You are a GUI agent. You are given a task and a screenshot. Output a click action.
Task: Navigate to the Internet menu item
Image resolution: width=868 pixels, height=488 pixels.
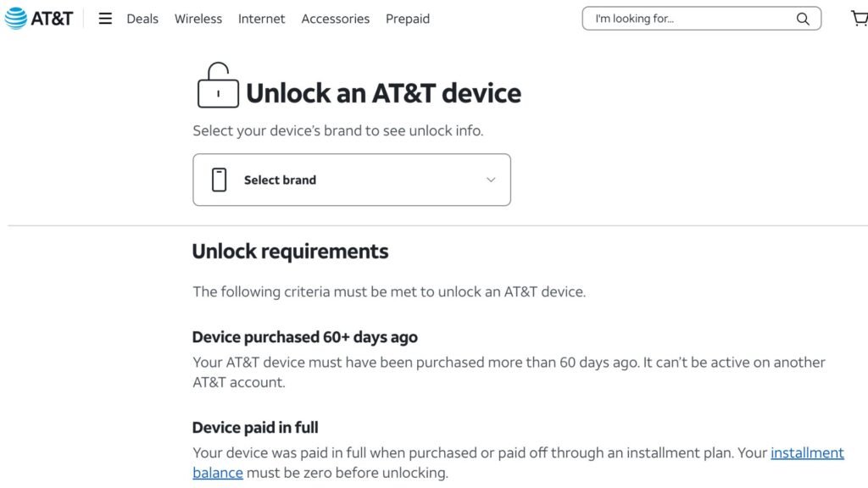tap(261, 18)
